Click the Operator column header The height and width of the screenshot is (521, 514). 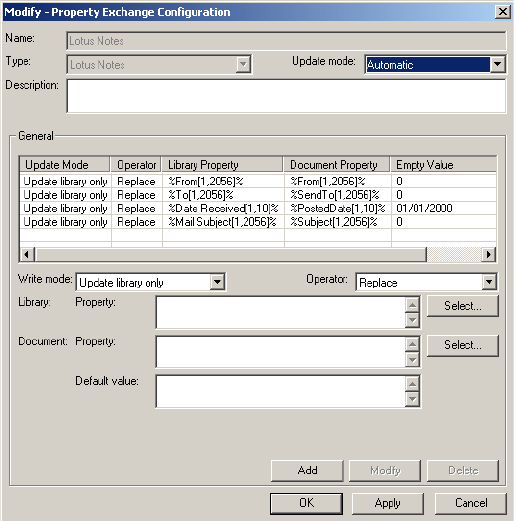136,165
